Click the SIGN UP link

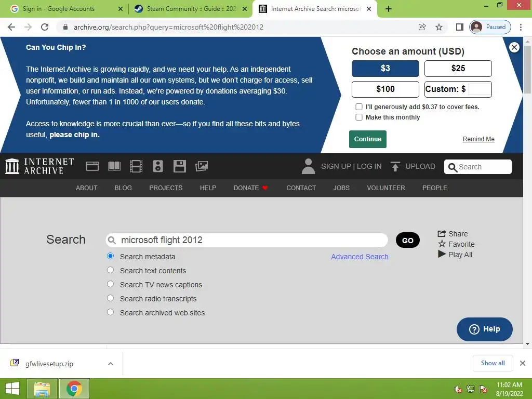click(336, 166)
